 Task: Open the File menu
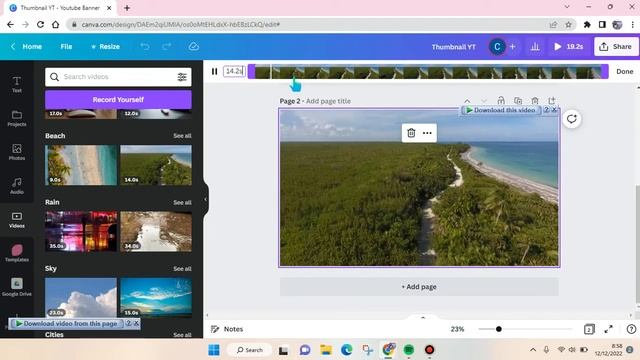66,47
